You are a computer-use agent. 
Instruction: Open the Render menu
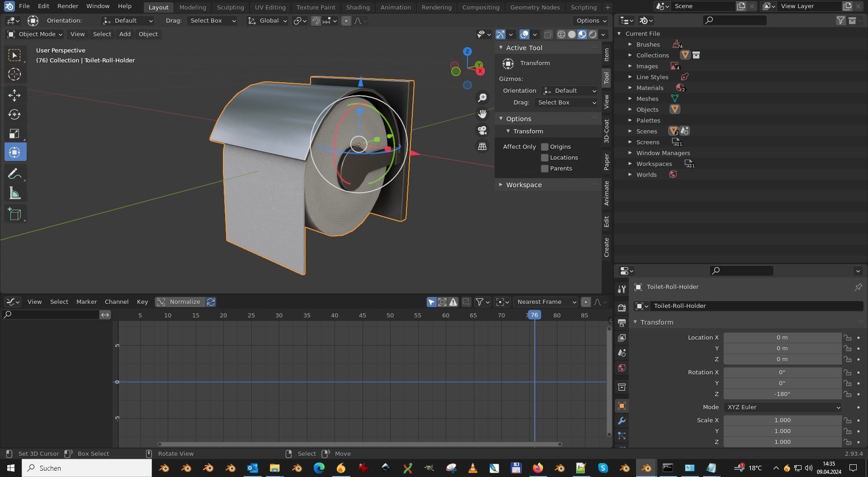pos(68,6)
